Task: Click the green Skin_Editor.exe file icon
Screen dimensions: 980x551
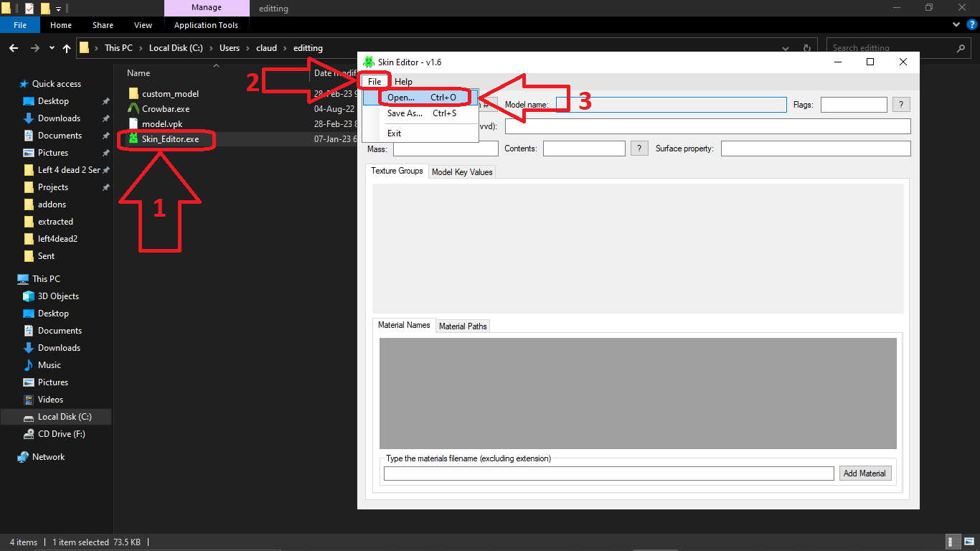Action: coord(133,138)
